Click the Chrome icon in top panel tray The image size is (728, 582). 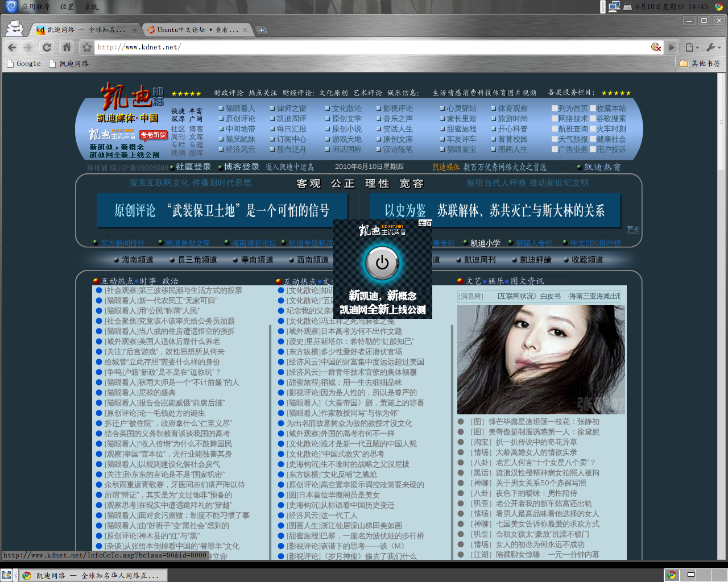coord(719,7)
